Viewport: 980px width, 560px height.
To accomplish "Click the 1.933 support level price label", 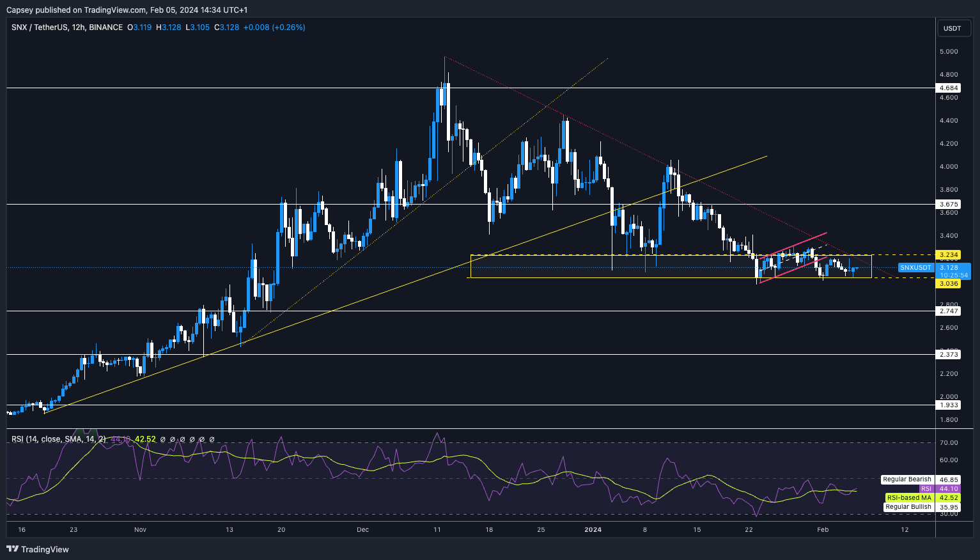I will [x=949, y=405].
